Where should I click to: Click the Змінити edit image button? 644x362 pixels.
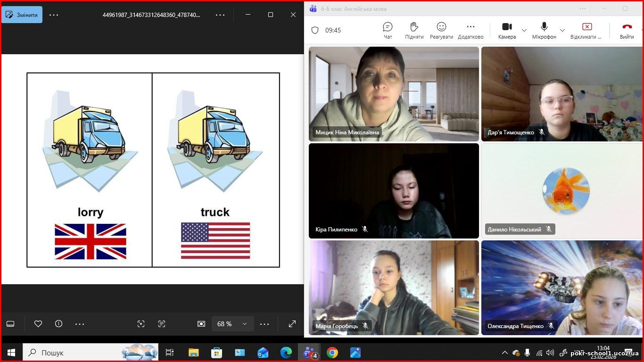pyautogui.click(x=22, y=15)
